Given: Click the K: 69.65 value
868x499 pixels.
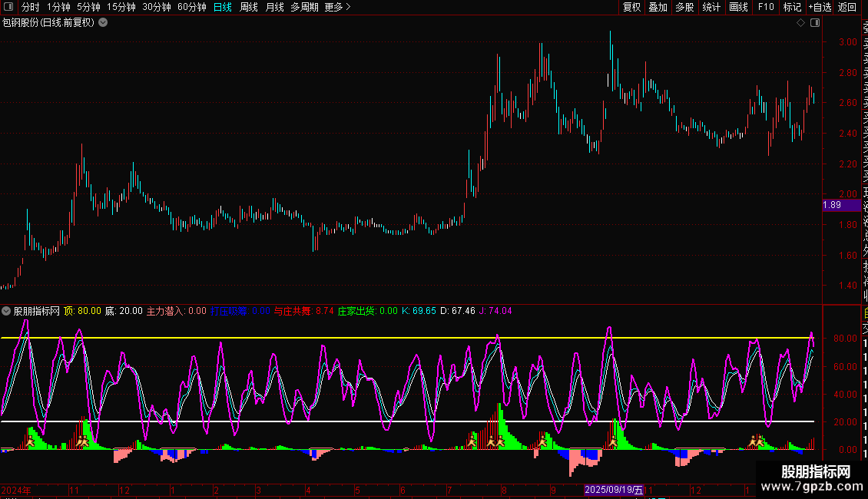Looking at the screenshot, I should click(x=419, y=311).
